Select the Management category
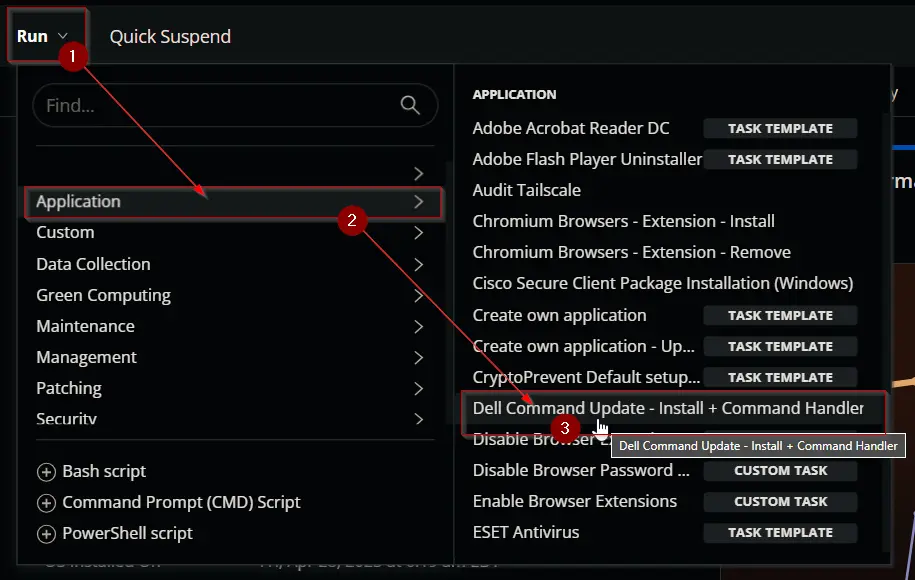 pyautogui.click(x=231, y=357)
